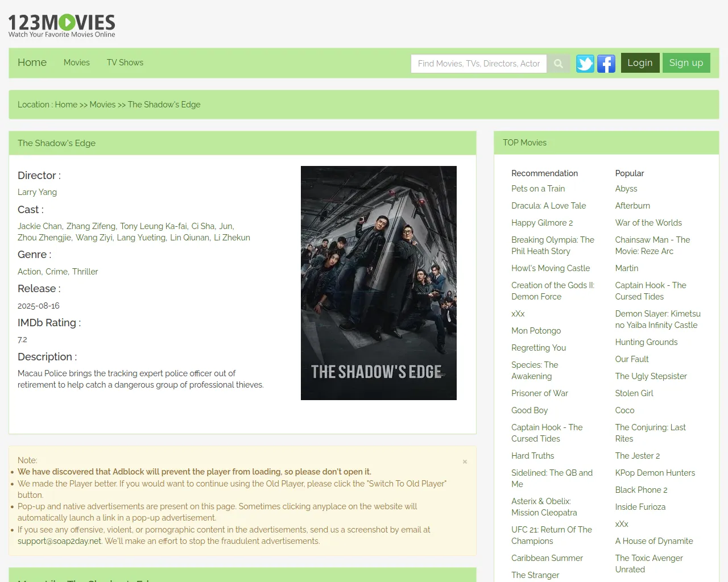This screenshot has height=582, width=728.
Task: Open The Conjuring: Last Rites
Action: pos(651,433)
